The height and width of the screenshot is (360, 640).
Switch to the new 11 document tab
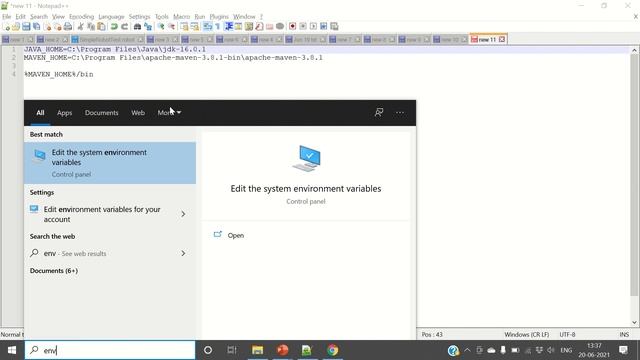[487, 40]
